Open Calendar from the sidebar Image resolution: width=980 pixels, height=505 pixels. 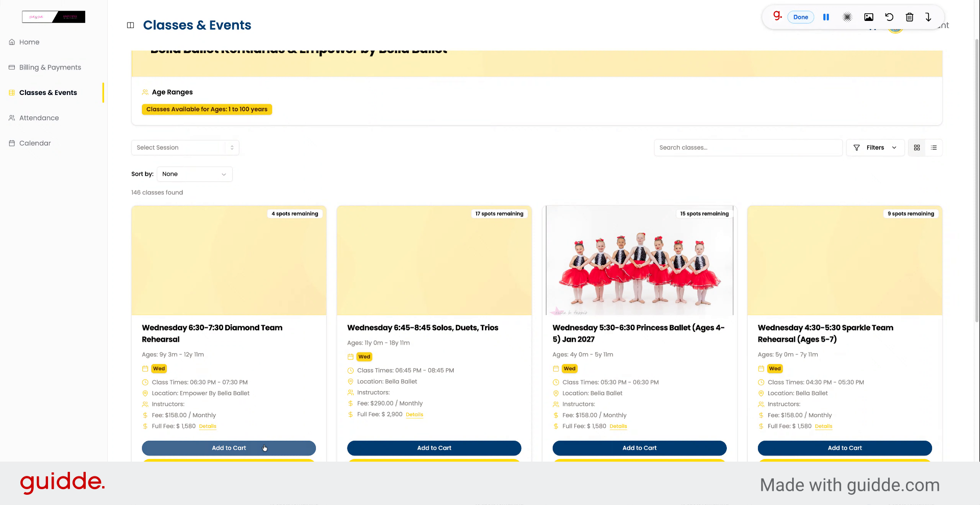pos(35,143)
